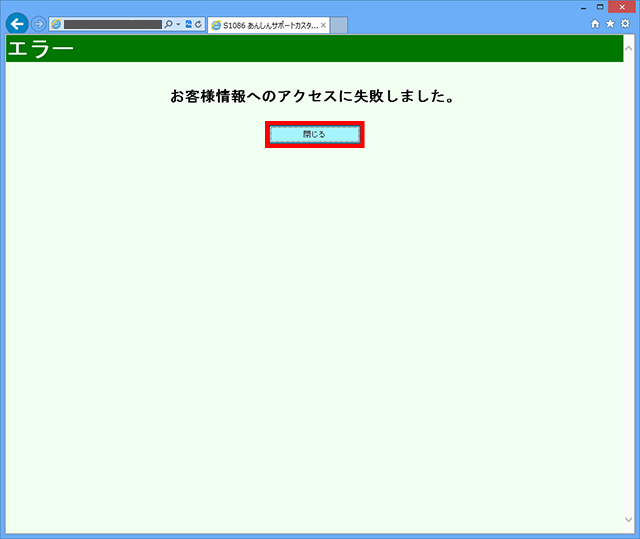This screenshot has height=539, width=640.
Task: Open a new tab
Action: [x=339, y=25]
